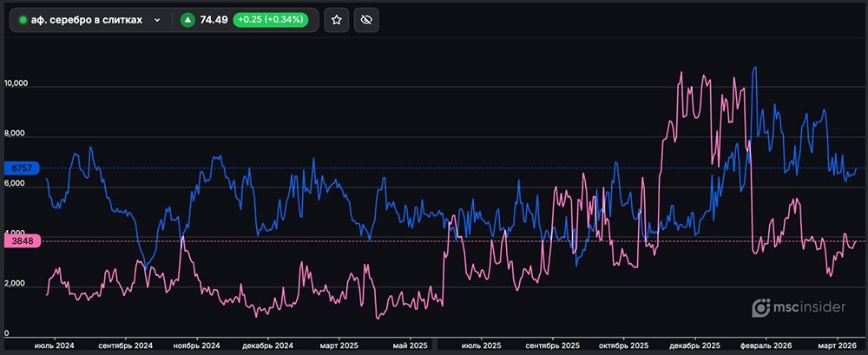The image size is (868, 355).
Task: Click the green status dot beside instrument name
Action: (23, 19)
